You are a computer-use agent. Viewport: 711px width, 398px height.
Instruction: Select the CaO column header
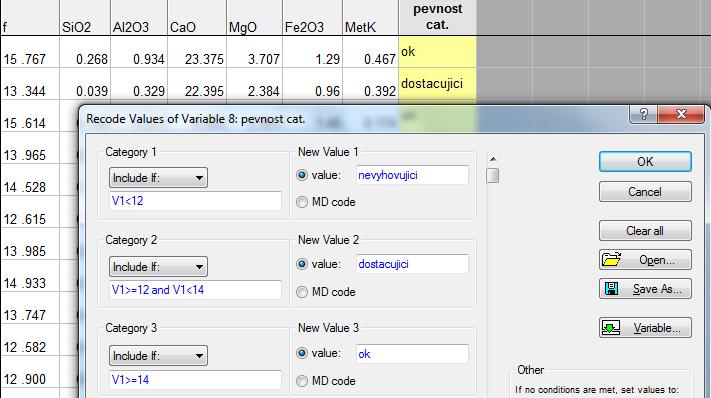[x=197, y=17]
